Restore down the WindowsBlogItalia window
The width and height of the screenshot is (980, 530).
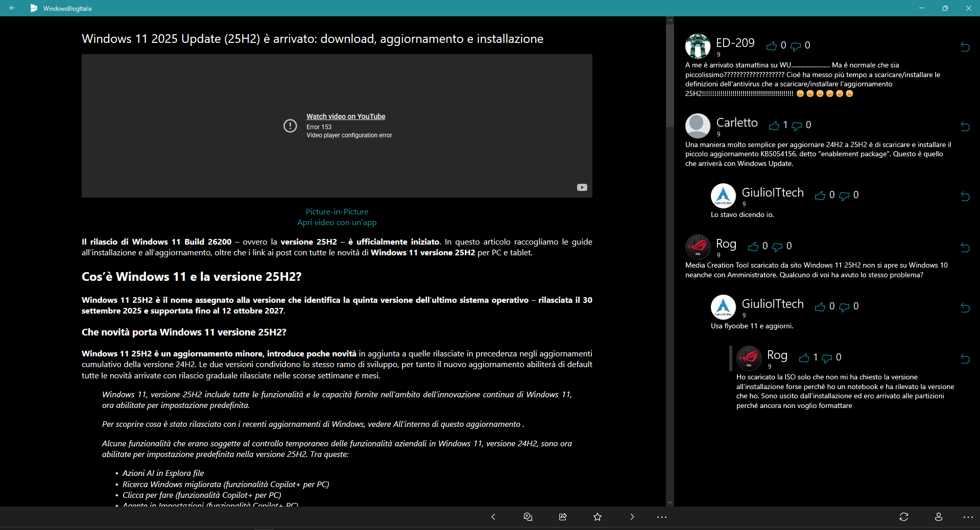[945, 8]
